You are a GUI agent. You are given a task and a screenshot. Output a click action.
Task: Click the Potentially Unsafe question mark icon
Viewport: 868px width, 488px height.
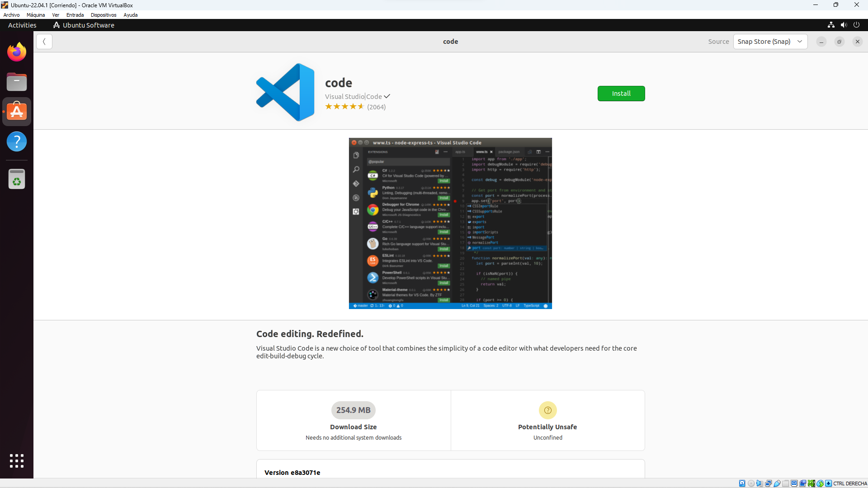coord(547,410)
